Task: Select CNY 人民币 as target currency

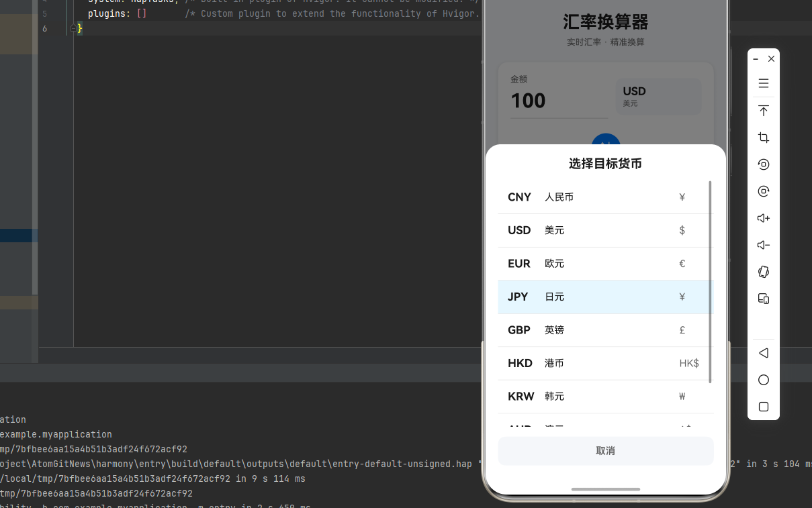Action: 603,197
